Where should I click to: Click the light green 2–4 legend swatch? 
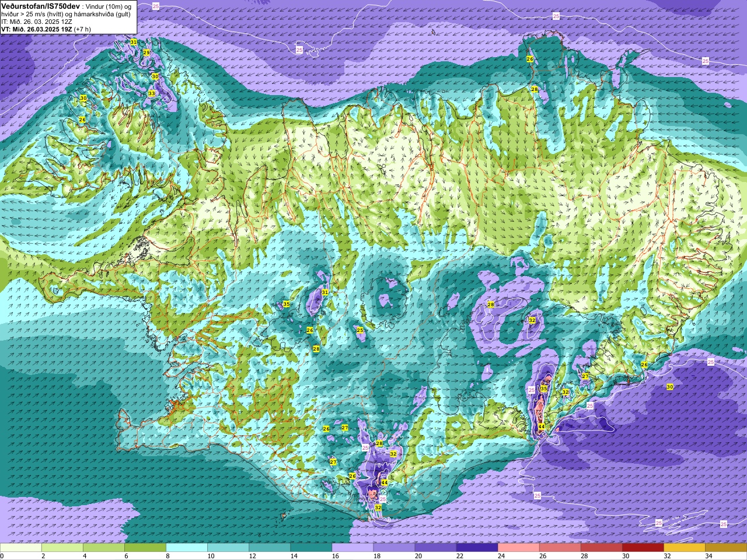tap(62, 548)
